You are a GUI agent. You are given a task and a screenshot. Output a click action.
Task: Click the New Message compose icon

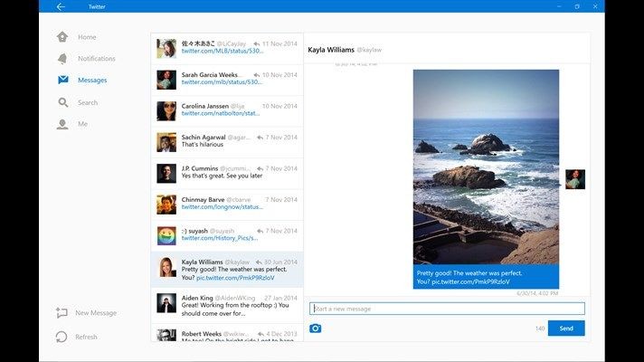click(62, 313)
